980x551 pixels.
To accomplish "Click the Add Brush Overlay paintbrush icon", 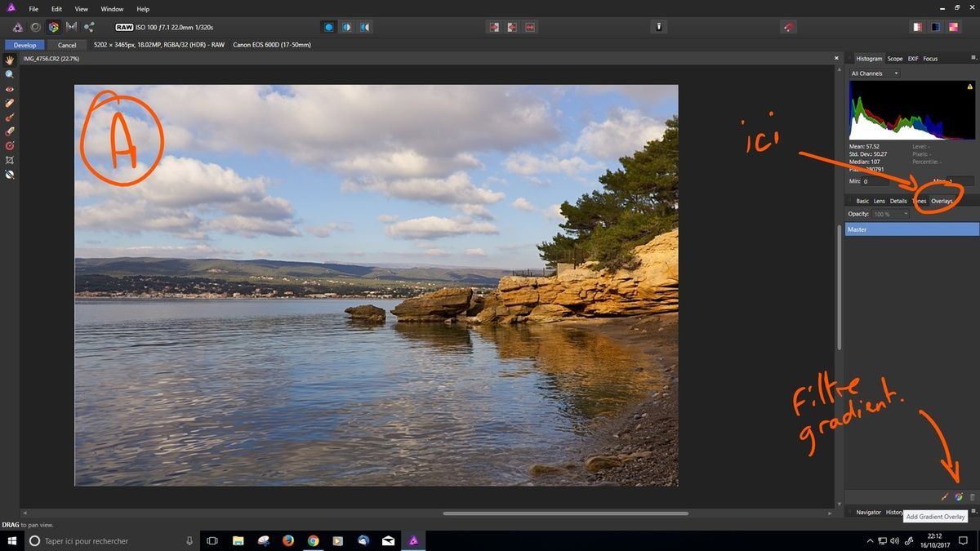I will click(945, 496).
